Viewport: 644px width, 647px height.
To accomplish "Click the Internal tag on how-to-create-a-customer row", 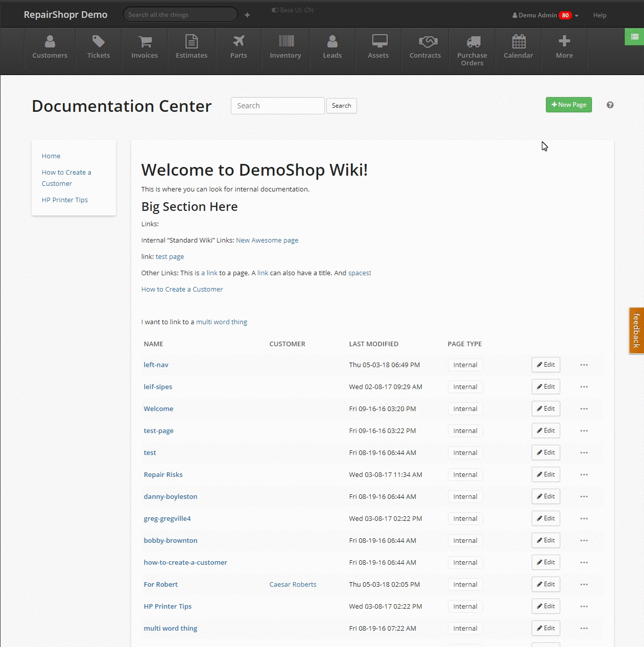I will point(465,562).
